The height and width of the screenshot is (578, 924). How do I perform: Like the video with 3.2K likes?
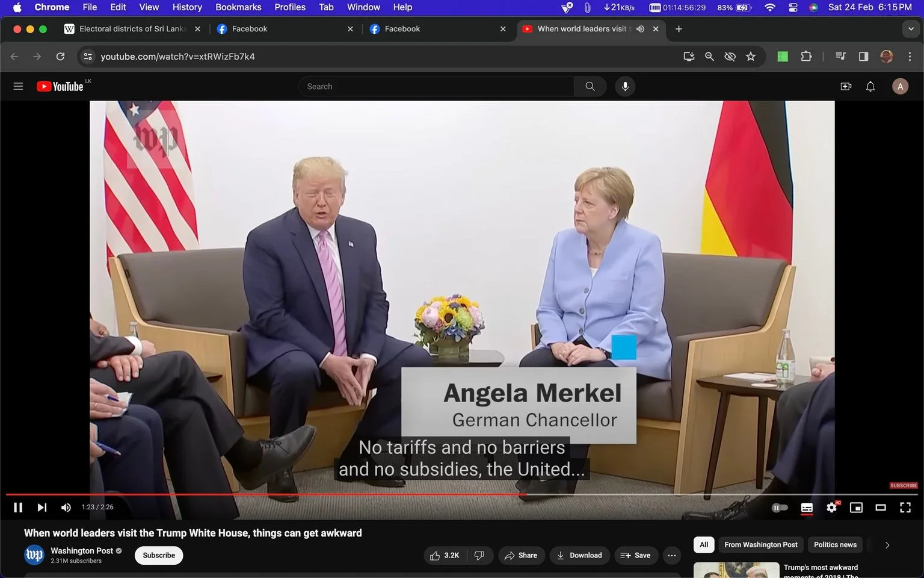point(445,555)
